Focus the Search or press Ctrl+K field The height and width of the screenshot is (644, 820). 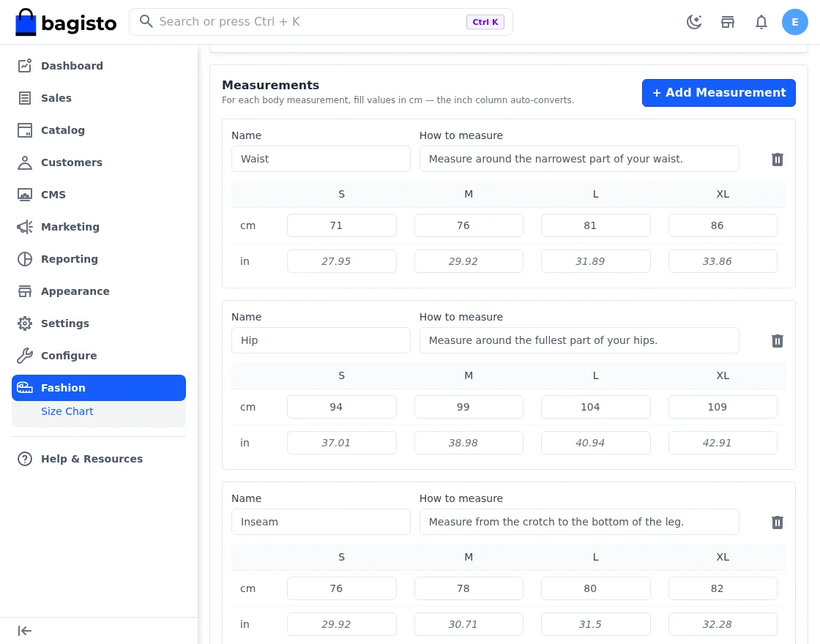pos(321,22)
